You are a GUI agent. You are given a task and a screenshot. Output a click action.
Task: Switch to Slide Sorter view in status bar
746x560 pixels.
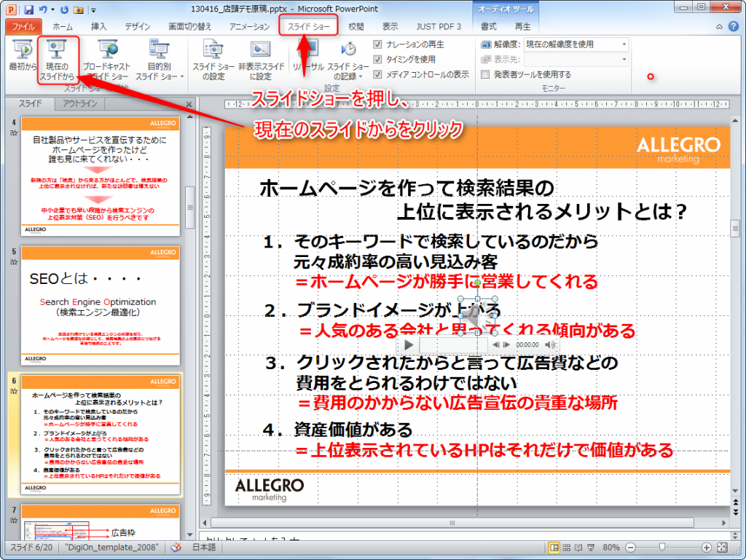[x=567, y=548]
